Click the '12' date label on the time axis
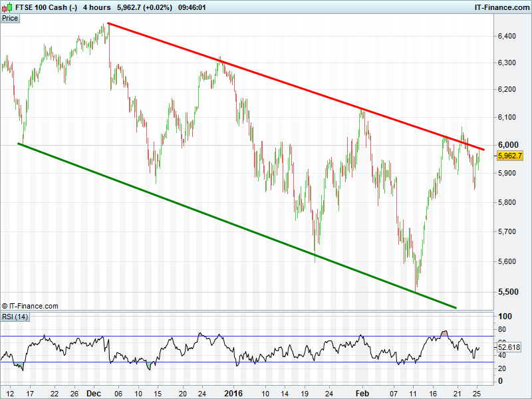This screenshot has height=399, width=532. pos(10,394)
